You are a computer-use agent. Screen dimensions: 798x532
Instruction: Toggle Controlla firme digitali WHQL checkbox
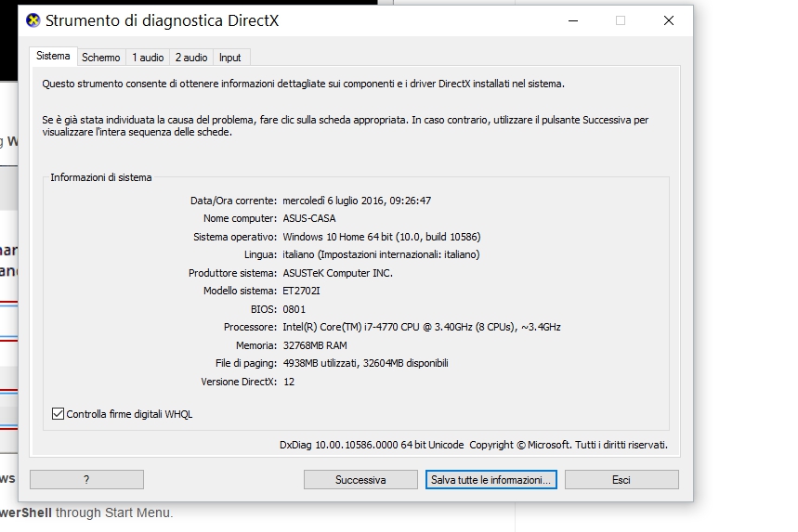coord(58,414)
